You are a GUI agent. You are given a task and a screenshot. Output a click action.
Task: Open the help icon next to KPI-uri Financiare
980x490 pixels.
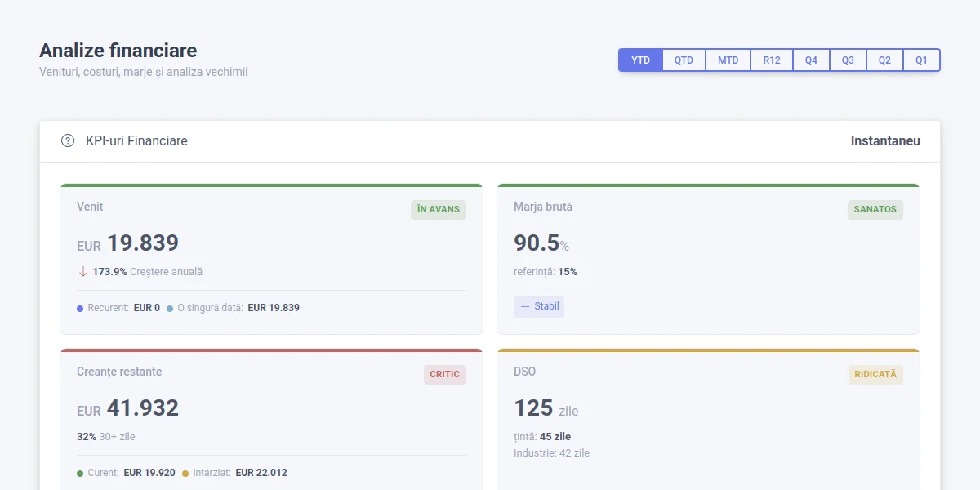tap(68, 140)
